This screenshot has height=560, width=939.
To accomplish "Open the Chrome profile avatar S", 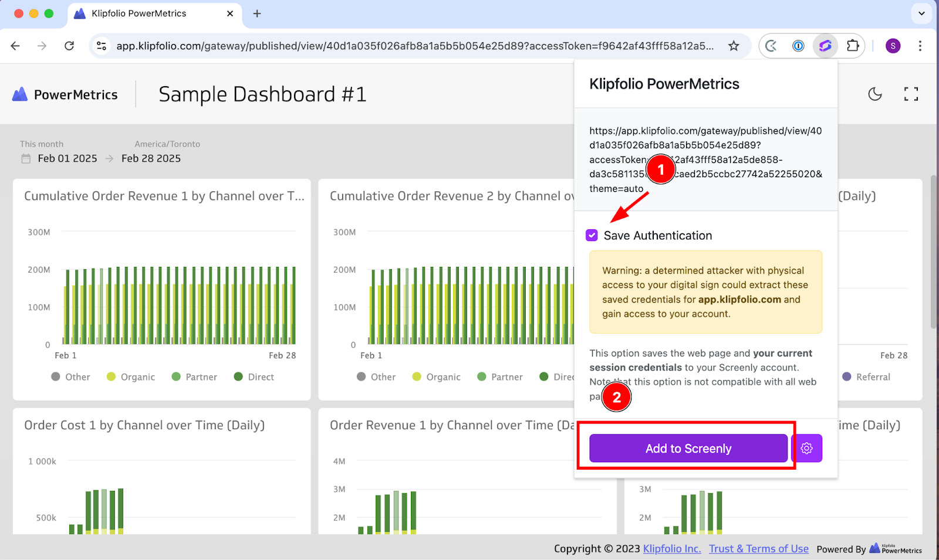I will [x=893, y=46].
